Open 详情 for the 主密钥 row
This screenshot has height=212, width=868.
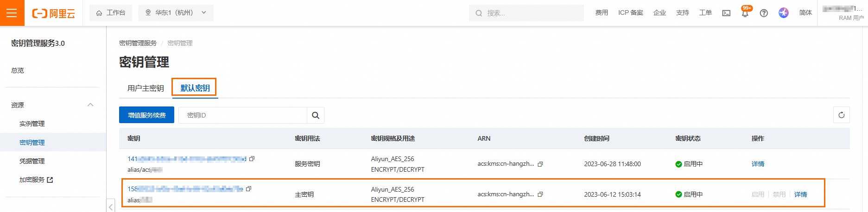(800, 194)
